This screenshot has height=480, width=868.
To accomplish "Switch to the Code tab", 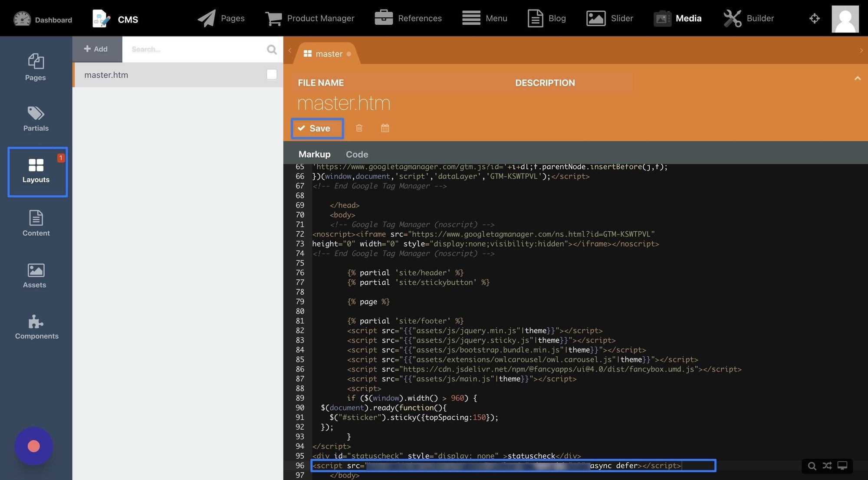I will point(357,154).
